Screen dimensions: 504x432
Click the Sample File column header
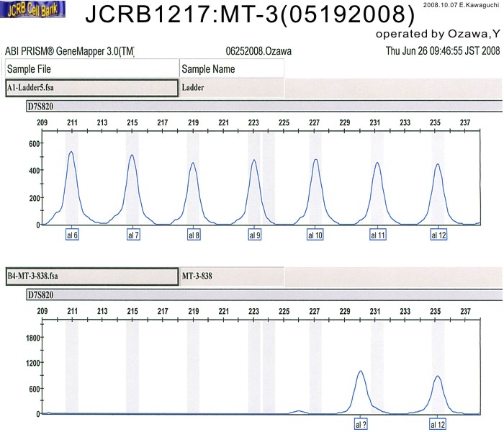tap(91, 68)
